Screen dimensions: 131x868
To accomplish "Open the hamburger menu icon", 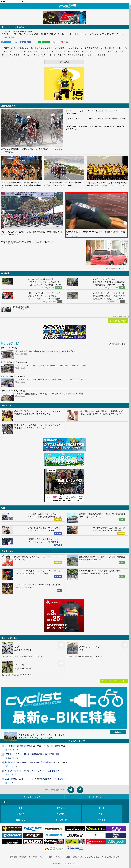I will click(3, 6).
